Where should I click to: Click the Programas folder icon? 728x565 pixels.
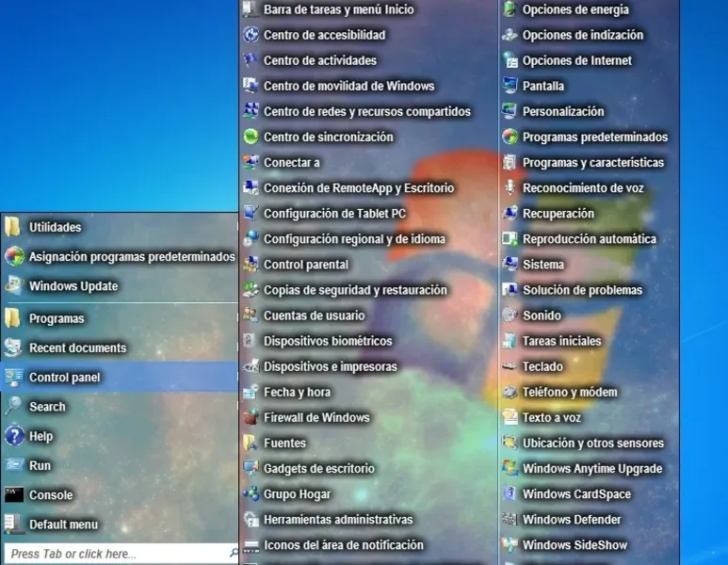click(x=12, y=318)
